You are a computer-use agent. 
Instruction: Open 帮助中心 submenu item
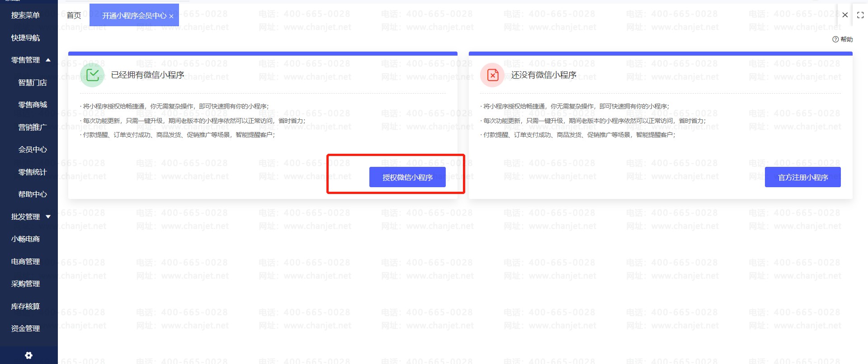point(33,194)
